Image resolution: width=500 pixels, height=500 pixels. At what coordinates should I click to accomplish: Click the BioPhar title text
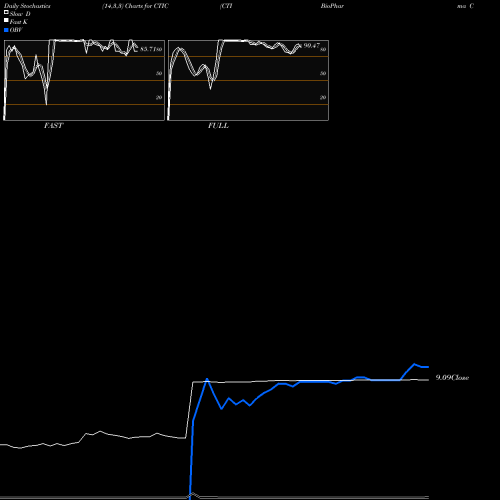(332, 6)
